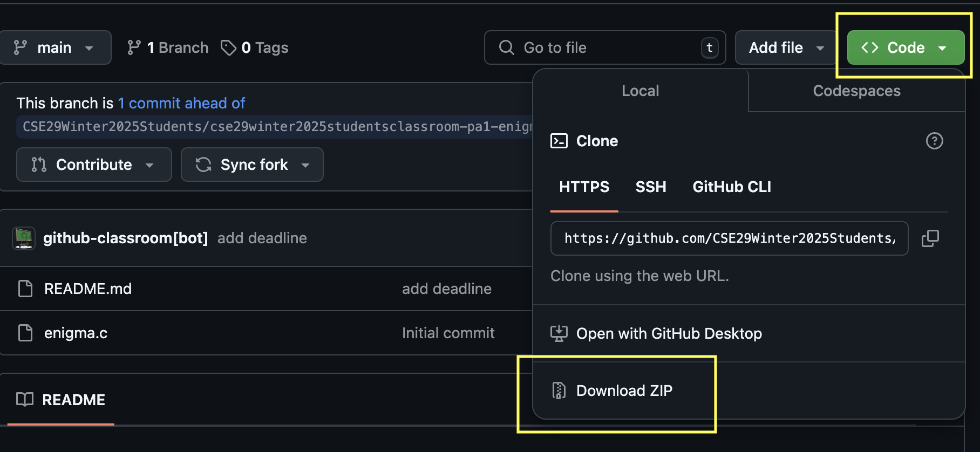Screen dimensions: 980x452
Task: Click the sync arrows icon in Sync fork
Action: [203, 165]
